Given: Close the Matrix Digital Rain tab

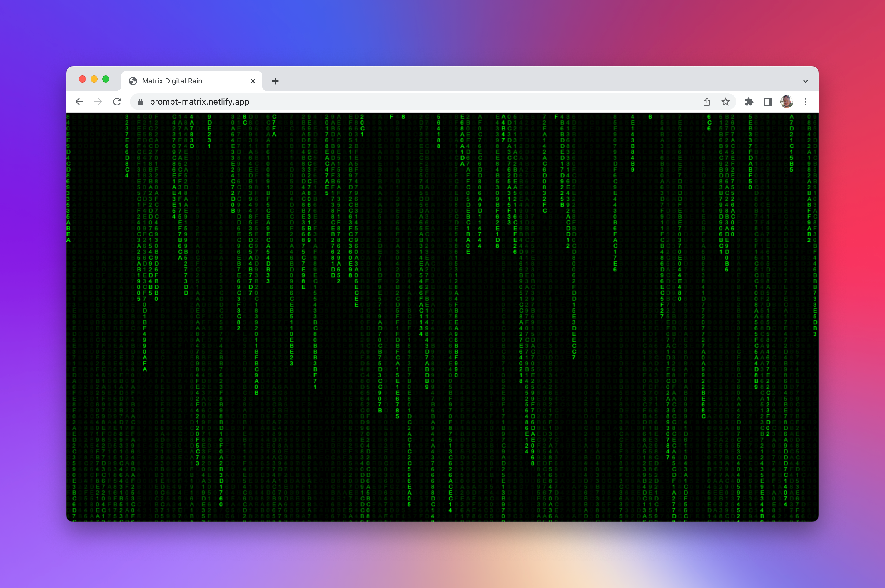Looking at the screenshot, I should [x=253, y=81].
